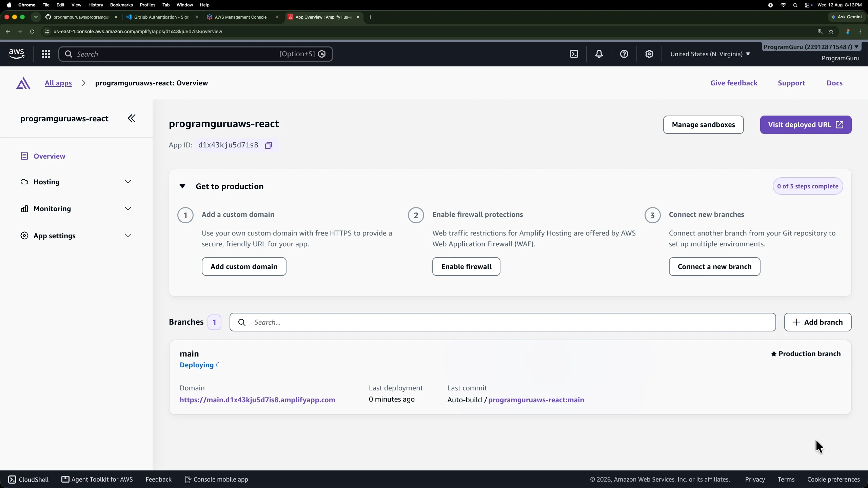
Task: Open the Bookmarks menu
Action: pos(121,5)
